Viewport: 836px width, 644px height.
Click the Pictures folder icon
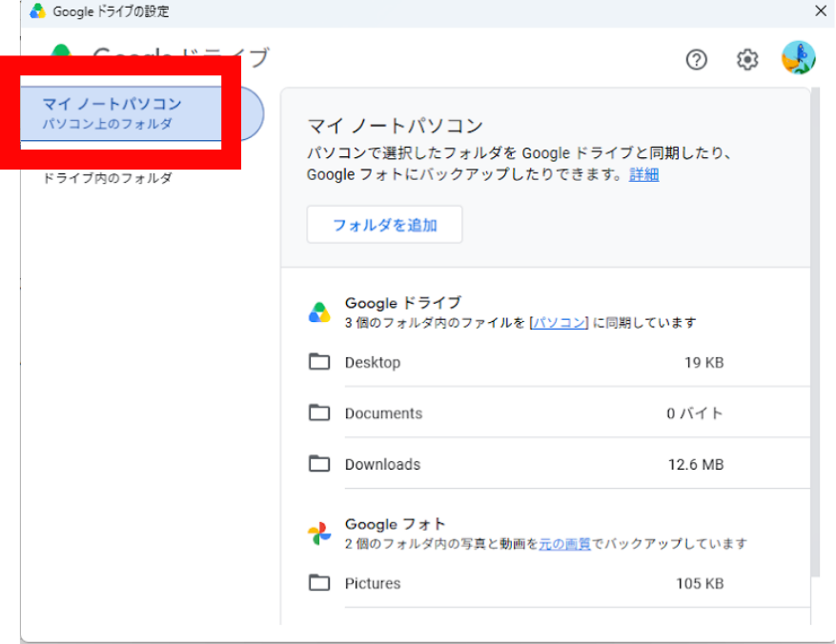tap(319, 582)
